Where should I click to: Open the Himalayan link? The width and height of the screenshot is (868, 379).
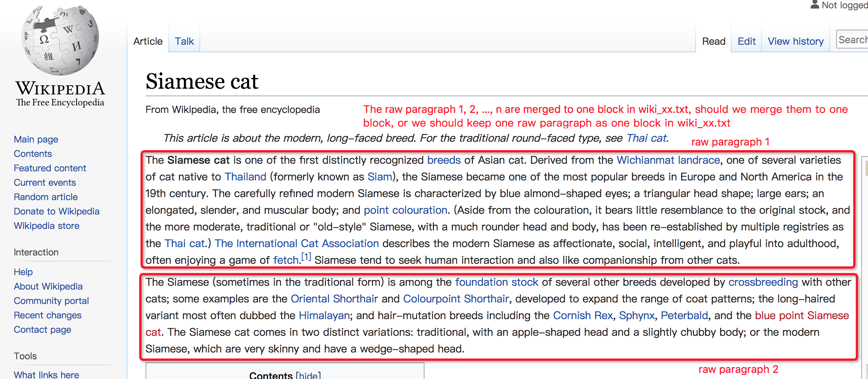point(324,315)
